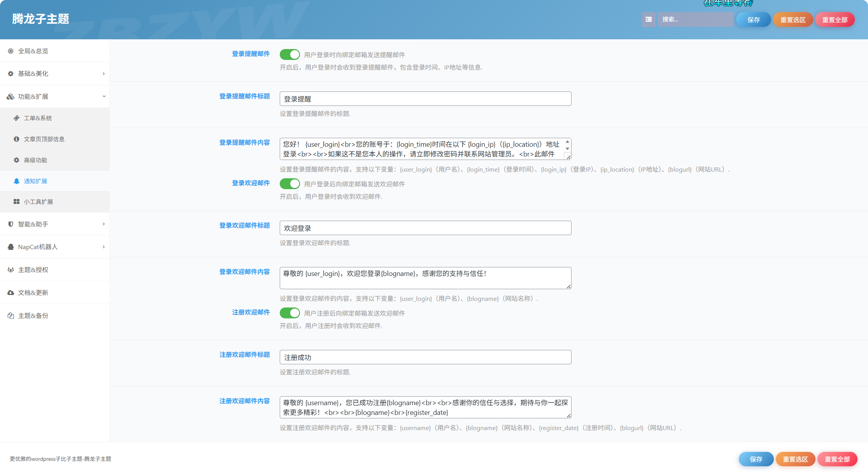Screen dimensions: 868x476
Task: Click the 文章页顶部信息 info icon
Action: (16, 139)
